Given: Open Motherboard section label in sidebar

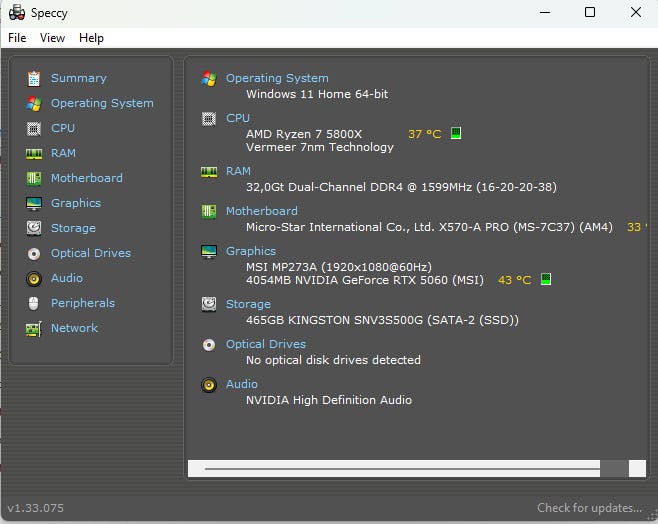Looking at the screenshot, I should [x=86, y=178].
